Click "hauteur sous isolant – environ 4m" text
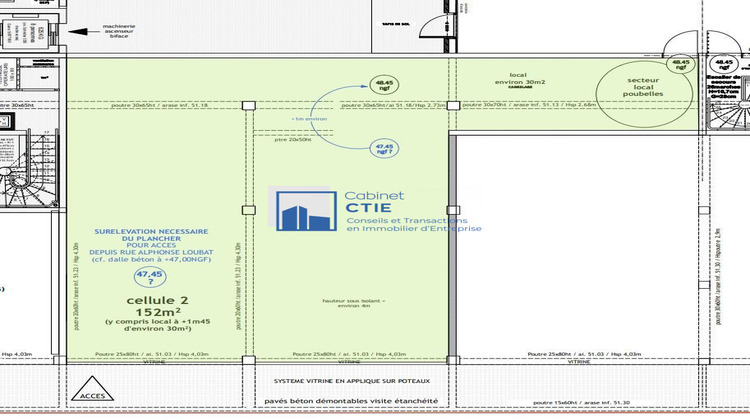 click(x=353, y=303)
